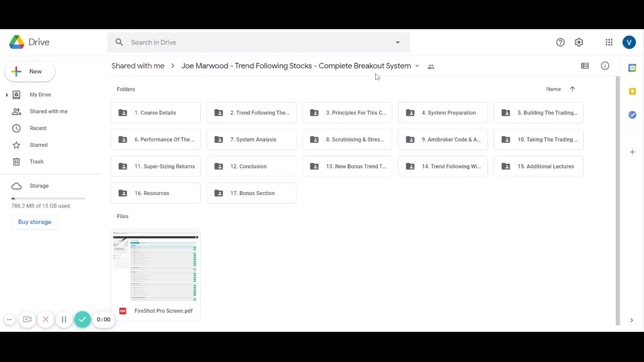644x362 pixels.
Task: Open Shared with me in sidebar
Action: tap(48, 111)
